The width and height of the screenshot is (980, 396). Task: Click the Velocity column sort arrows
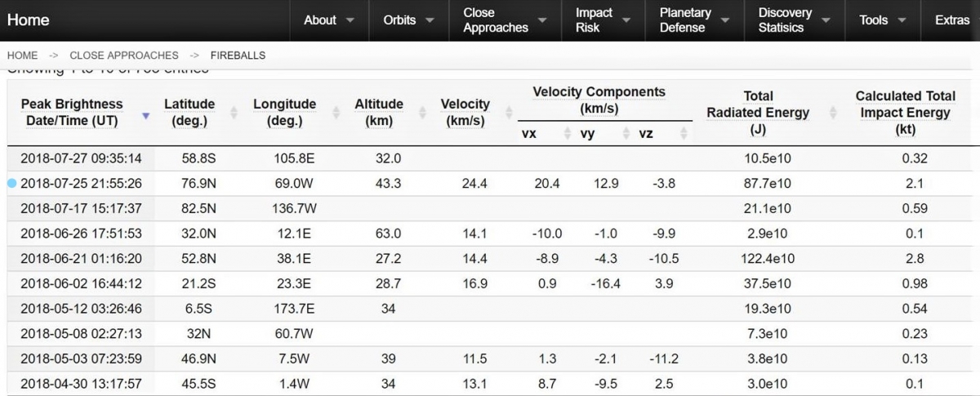point(509,113)
